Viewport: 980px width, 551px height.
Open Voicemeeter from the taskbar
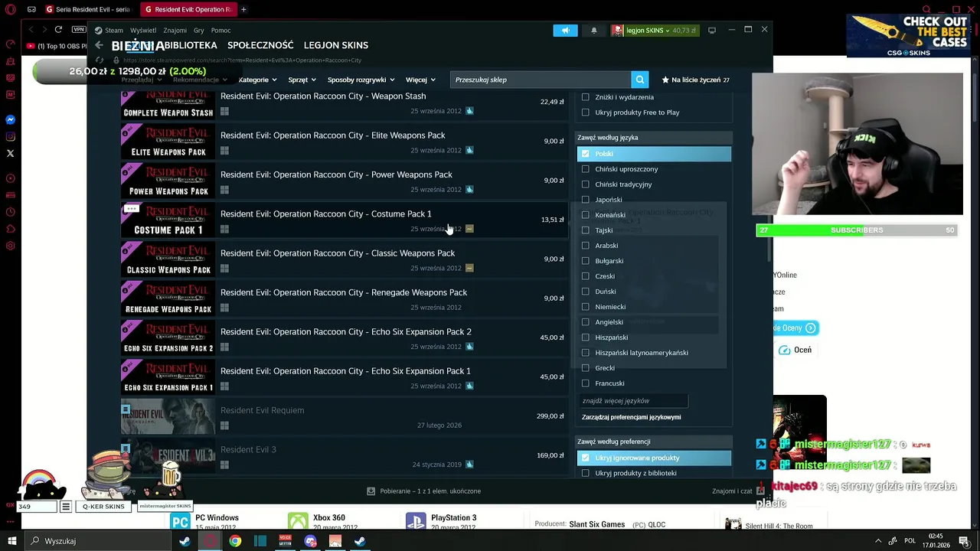285,541
